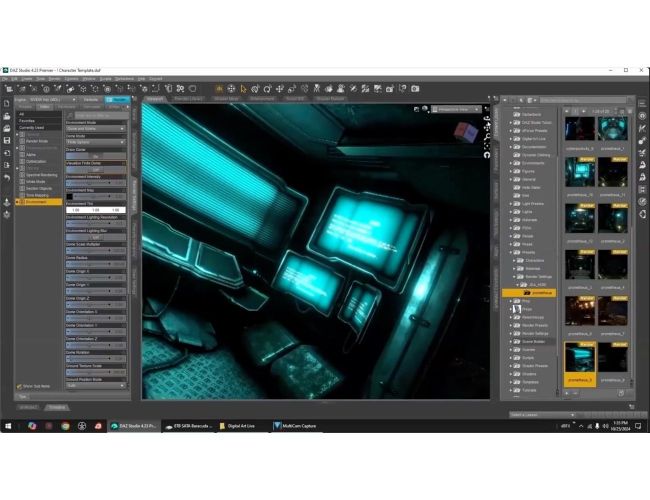The width and height of the screenshot is (650, 500).
Task: Open Chrome from the taskbar
Action: point(65,426)
